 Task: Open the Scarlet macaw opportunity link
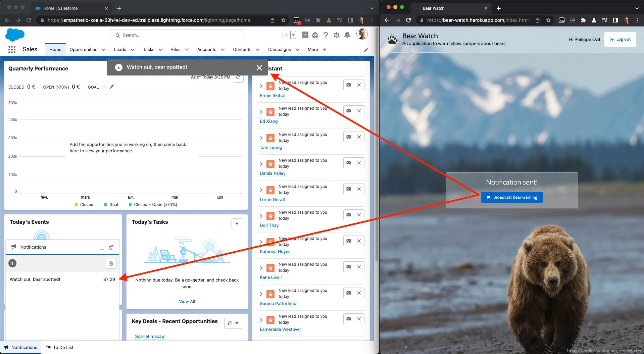pyautogui.click(x=150, y=337)
